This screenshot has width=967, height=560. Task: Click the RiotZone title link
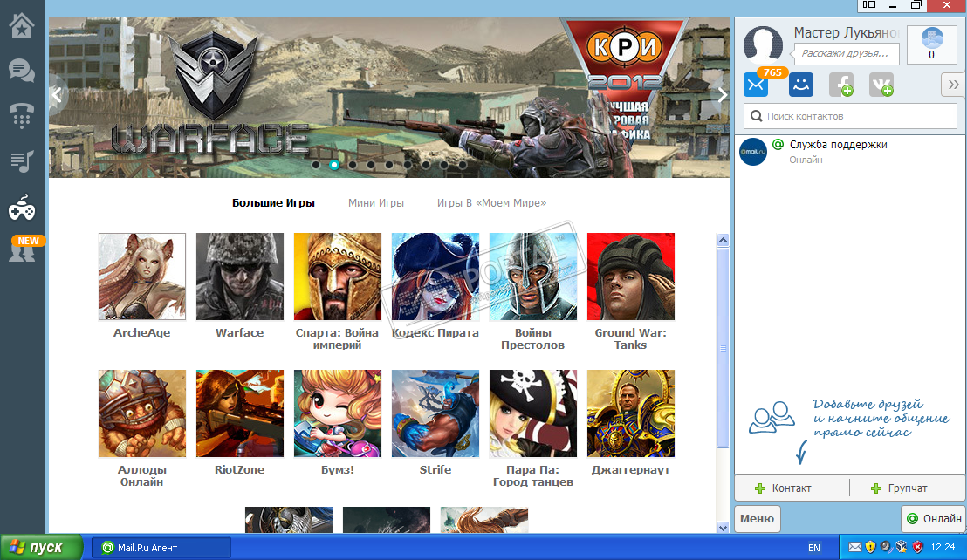coord(239,469)
